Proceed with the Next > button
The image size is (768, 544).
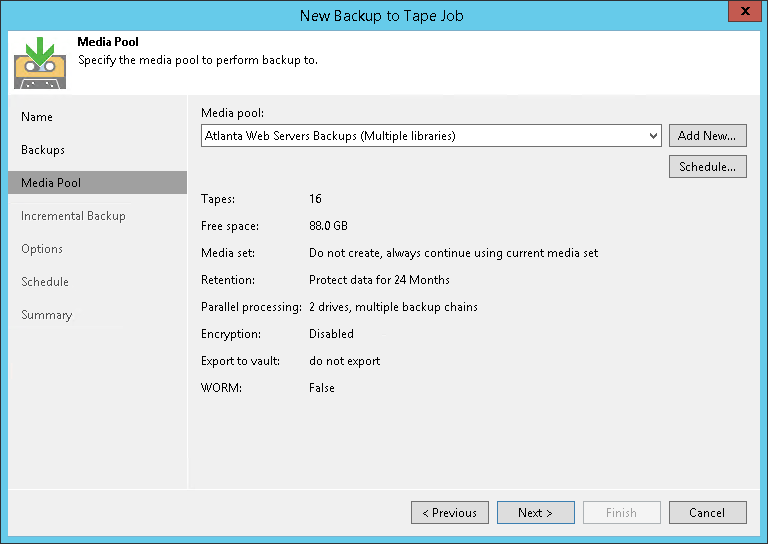tap(535, 513)
